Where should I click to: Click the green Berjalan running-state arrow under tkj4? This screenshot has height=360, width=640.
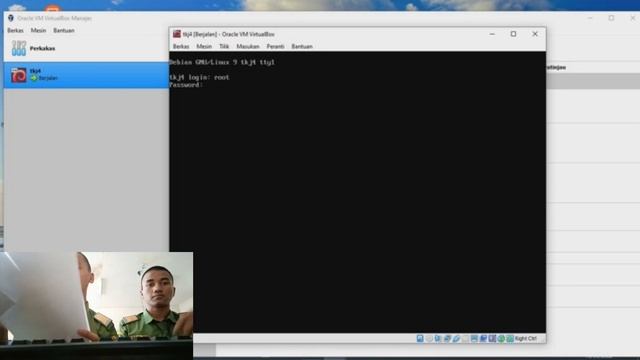click(x=34, y=78)
